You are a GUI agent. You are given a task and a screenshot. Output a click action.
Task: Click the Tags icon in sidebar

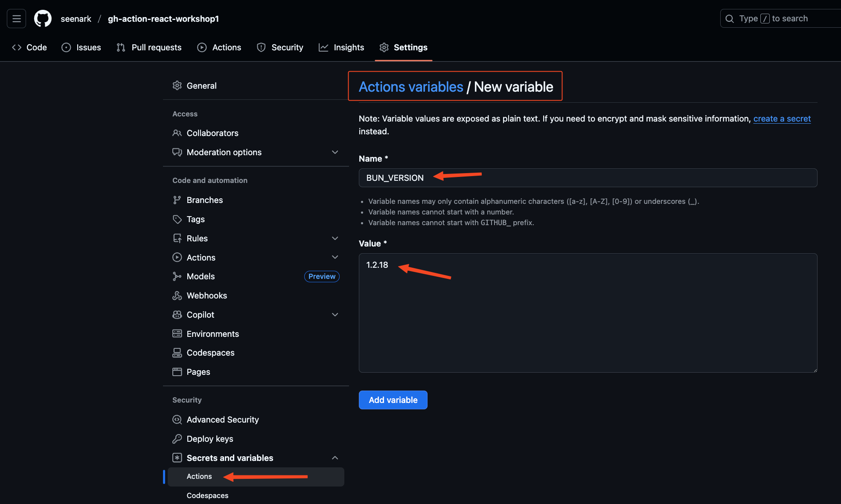click(177, 219)
